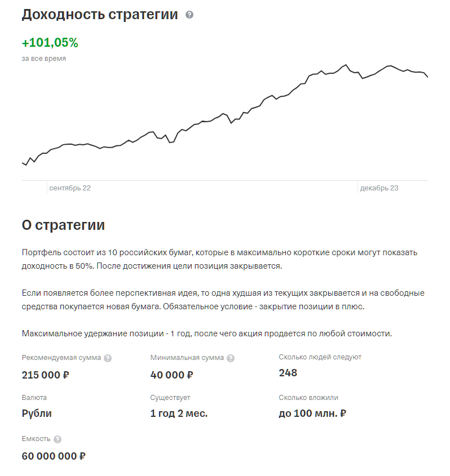The height and width of the screenshot is (476, 450).
Task: Click the follower count 248
Action: pos(288,373)
